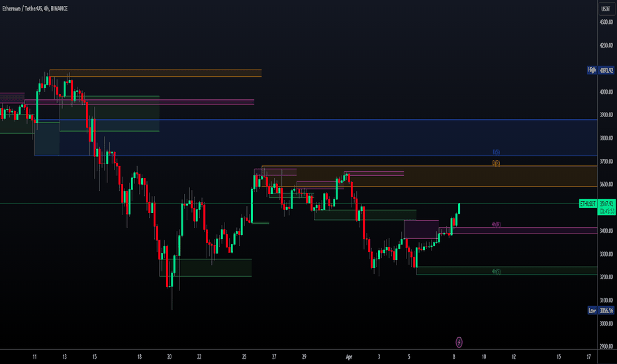Click the 4000.00 price axis label
This screenshot has height=364, width=617.
(606, 92)
